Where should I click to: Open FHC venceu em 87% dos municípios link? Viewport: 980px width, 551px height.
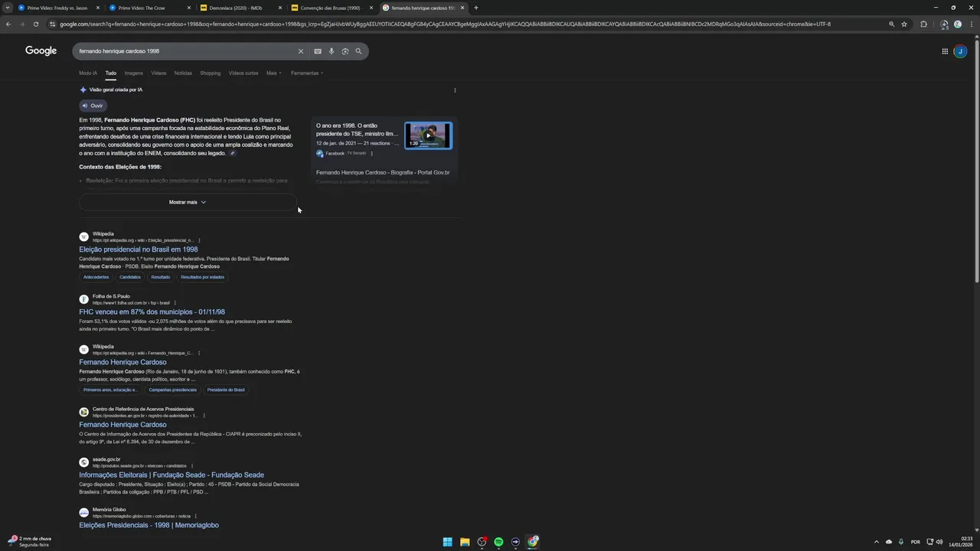(x=152, y=312)
